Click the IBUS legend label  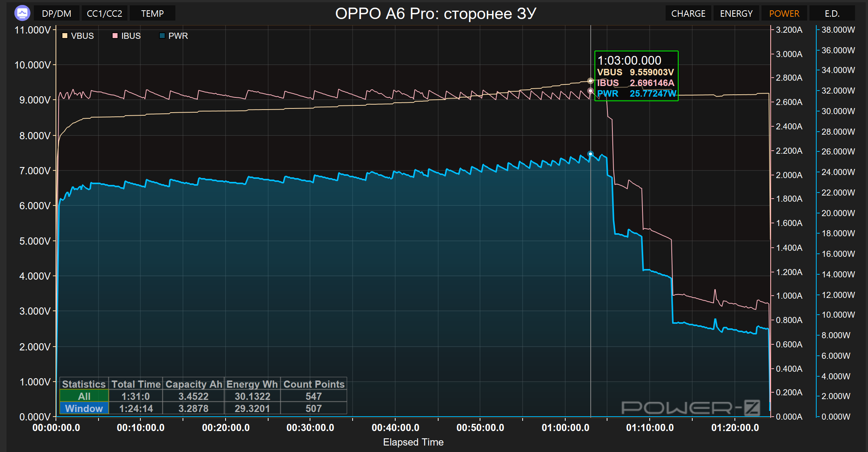pos(131,36)
